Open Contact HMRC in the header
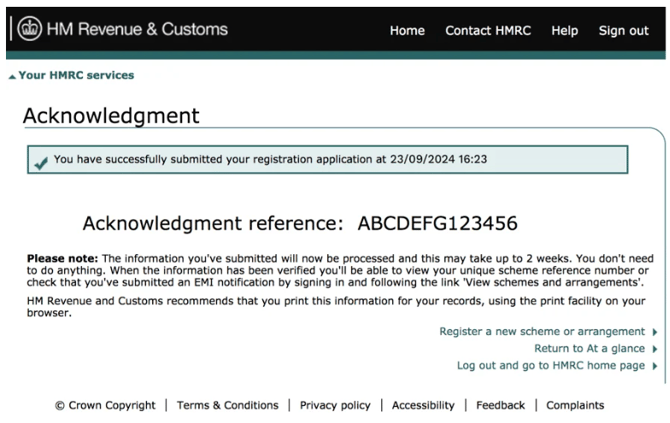 (x=488, y=30)
